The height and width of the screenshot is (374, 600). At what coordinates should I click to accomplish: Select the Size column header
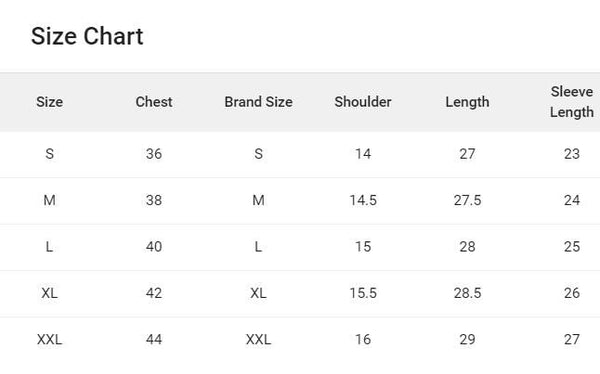point(50,102)
